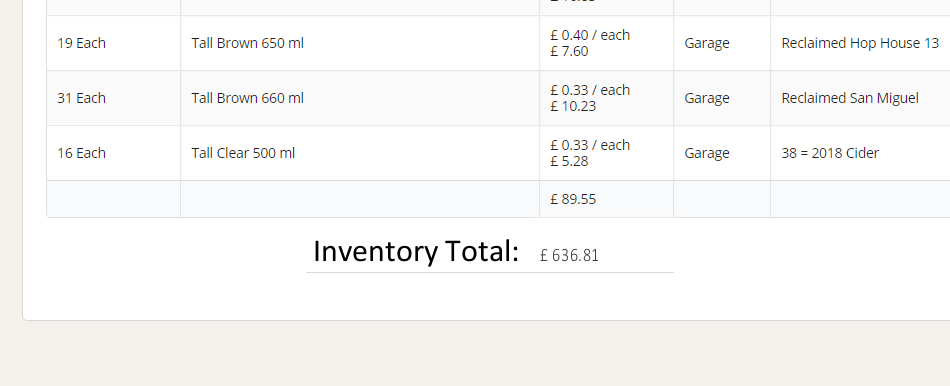
Task: Select the £ 7.60 line total
Action: coord(569,52)
